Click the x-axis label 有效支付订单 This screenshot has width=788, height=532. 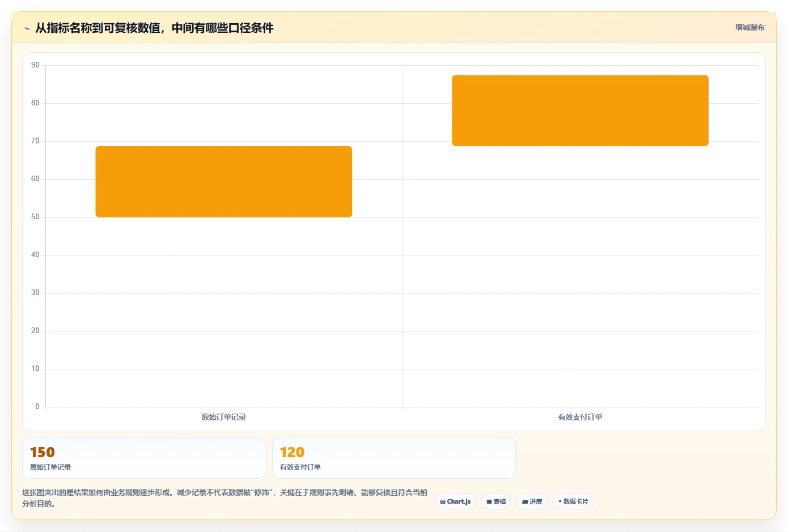point(580,417)
